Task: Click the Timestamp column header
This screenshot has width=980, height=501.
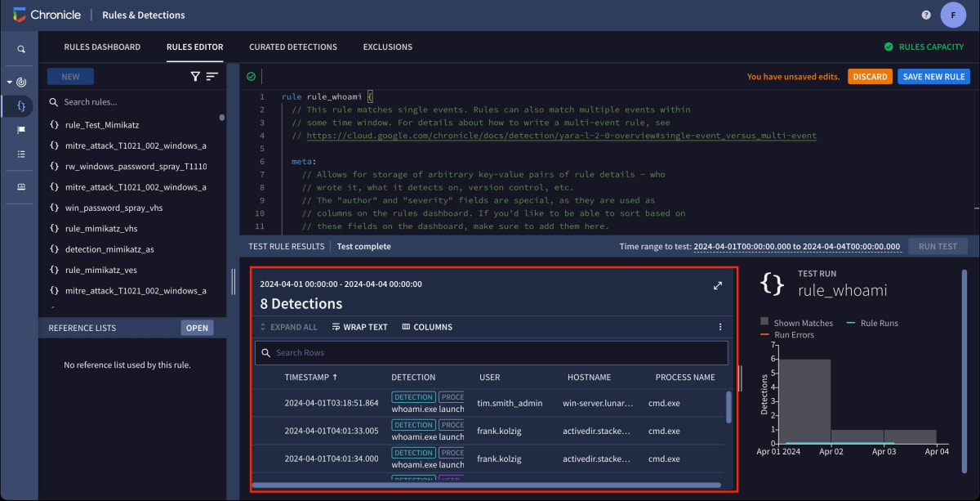Action: [306, 378]
